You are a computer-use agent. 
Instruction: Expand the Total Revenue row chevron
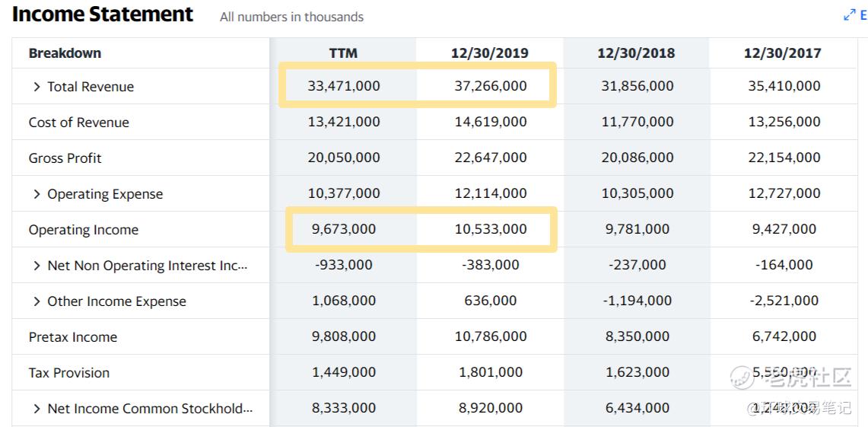tap(37, 87)
